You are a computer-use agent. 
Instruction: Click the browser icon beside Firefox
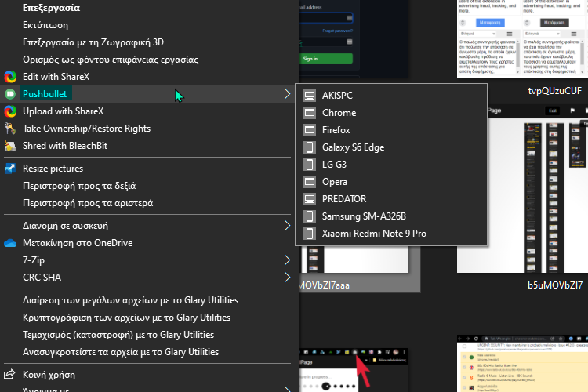pyautogui.click(x=310, y=130)
